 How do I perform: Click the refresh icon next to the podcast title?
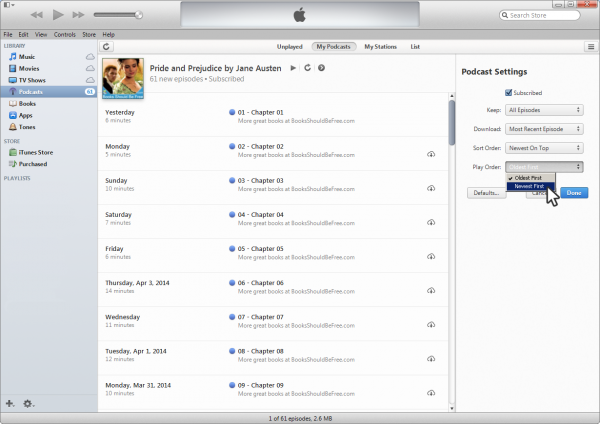click(x=307, y=67)
